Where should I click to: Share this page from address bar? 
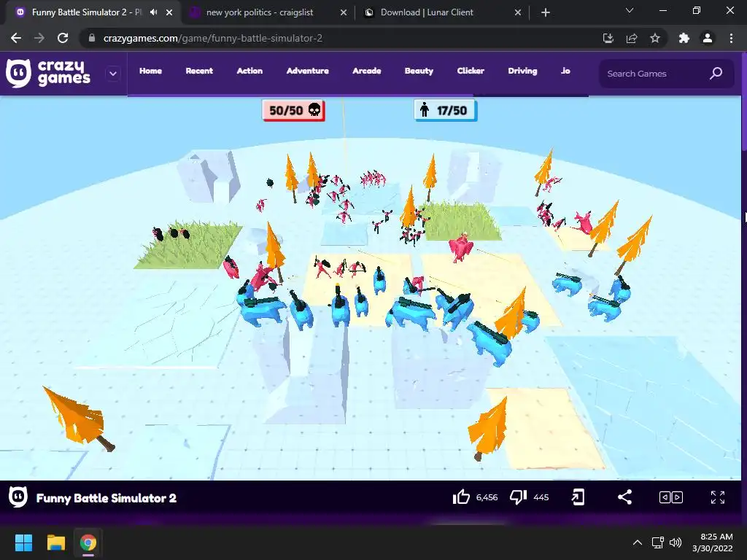click(632, 38)
